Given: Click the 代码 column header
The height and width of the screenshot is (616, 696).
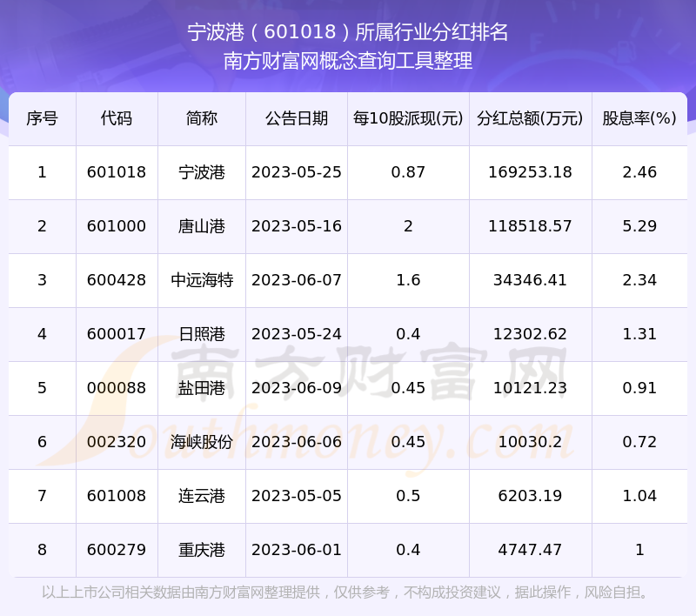Looking at the screenshot, I should (117, 118).
